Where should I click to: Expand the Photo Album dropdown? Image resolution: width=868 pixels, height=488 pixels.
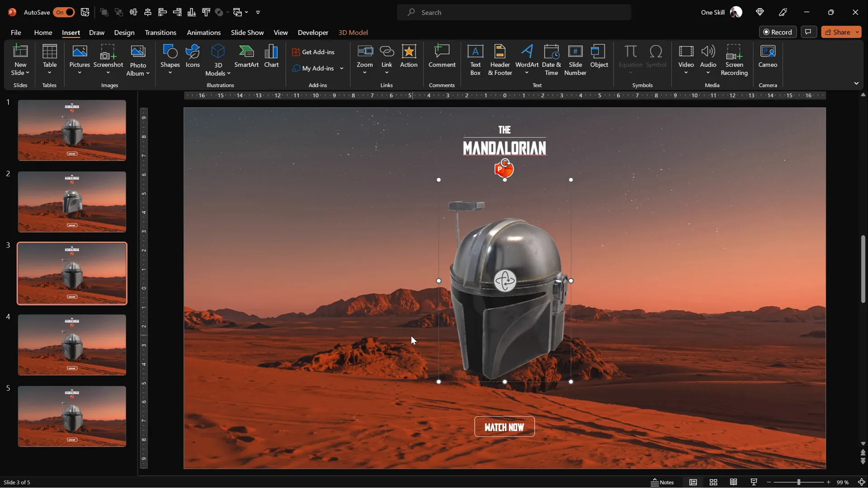click(x=147, y=73)
